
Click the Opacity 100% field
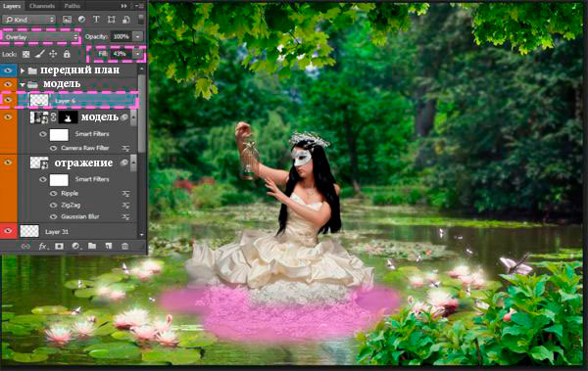pyautogui.click(x=122, y=37)
